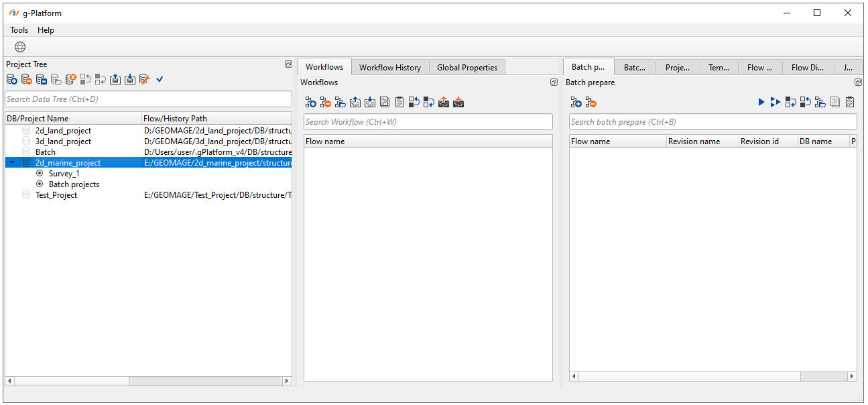
Task: Click the add workflow icon in Workflows panel
Action: 310,103
